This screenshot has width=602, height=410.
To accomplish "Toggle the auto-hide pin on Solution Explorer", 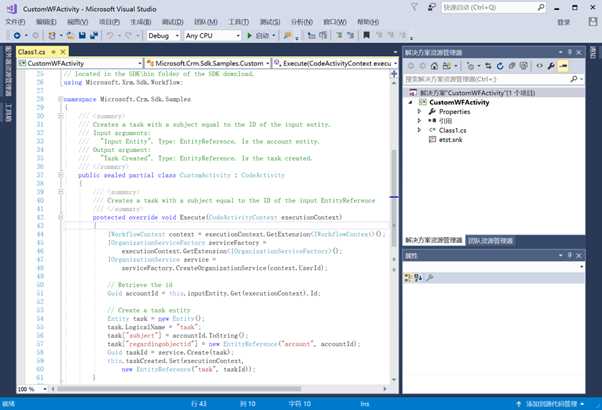I will click(x=570, y=52).
